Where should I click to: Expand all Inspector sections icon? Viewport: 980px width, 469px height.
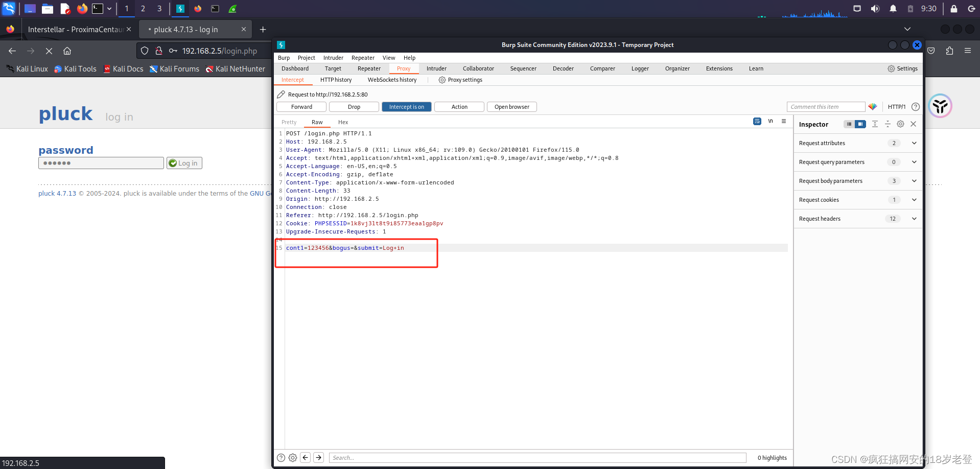coord(875,124)
